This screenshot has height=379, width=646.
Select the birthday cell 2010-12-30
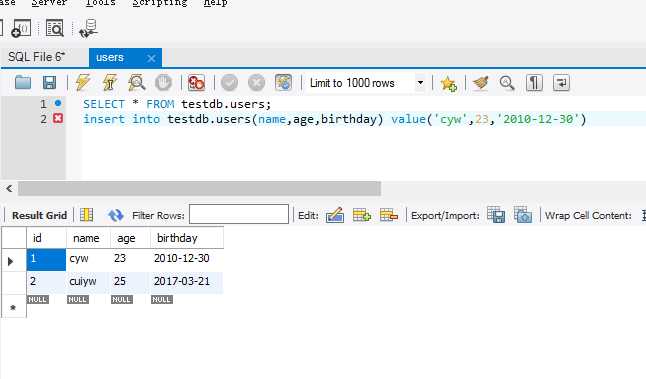click(x=187, y=260)
